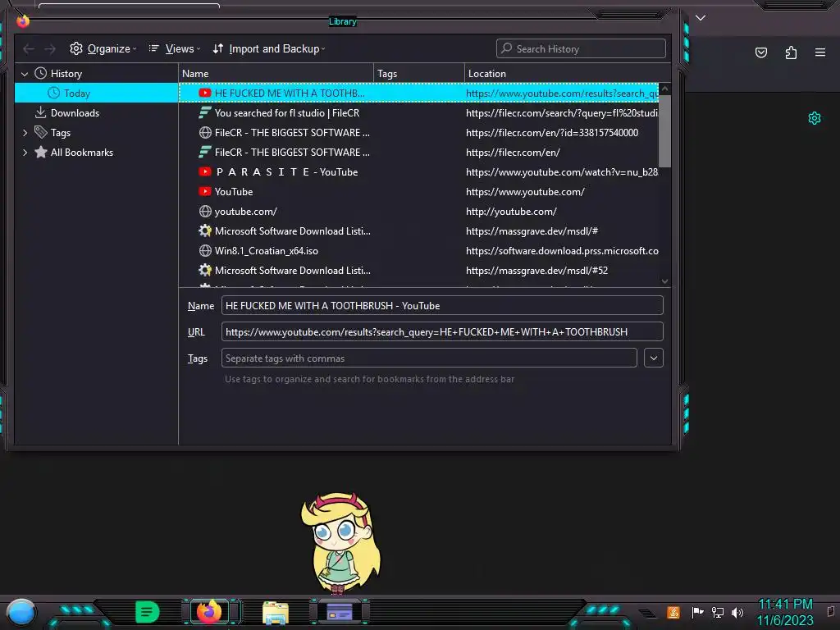Viewport: 840px width, 630px height.
Task: Sort by the Tags column header
Action: click(419, 73)
